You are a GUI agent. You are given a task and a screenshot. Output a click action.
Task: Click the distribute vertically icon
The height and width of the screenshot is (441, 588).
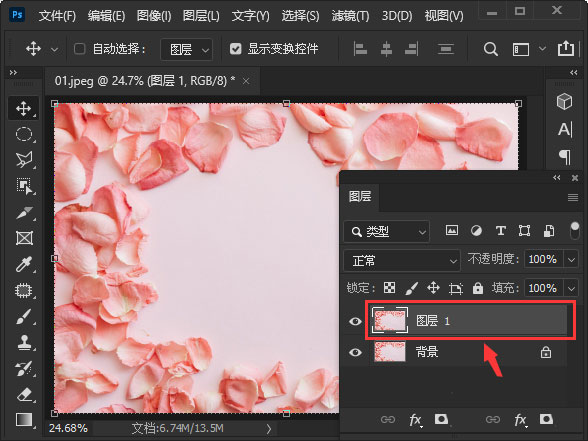coord(446,49)
